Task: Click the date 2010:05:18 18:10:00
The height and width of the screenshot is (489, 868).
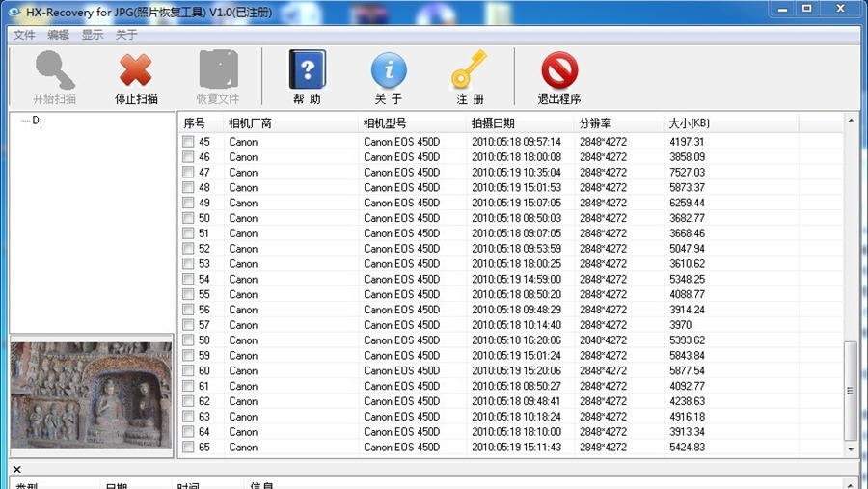Action: pos(516,432)
